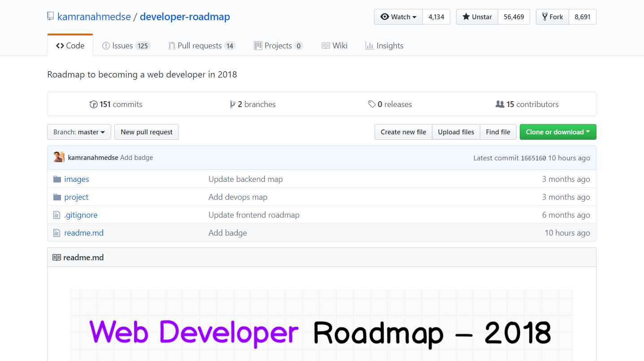Click the contributors people icon
644x361 pixels.
(x=500, y=104)
